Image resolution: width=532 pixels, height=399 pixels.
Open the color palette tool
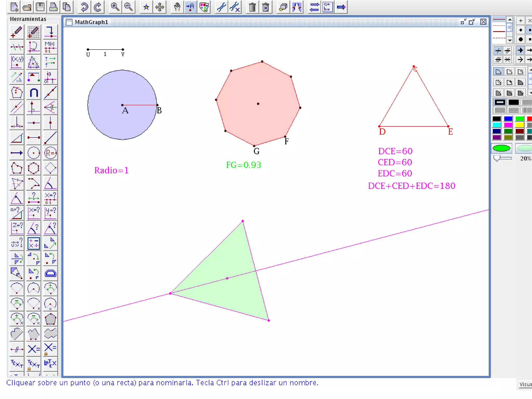(204, 7)
